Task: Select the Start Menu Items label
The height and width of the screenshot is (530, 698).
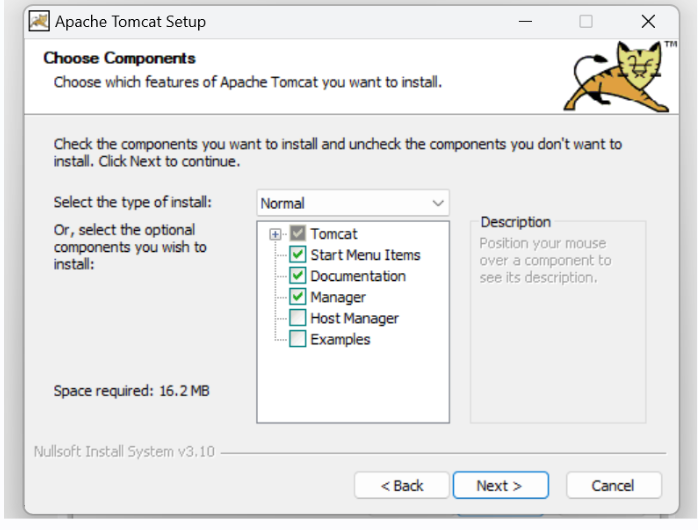Action: click(365, 255)
